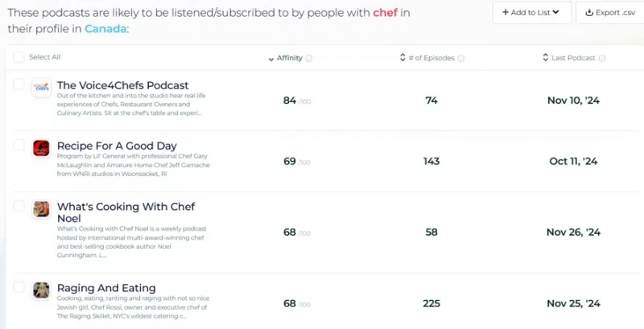Click the Raging And Eating podcast cover icon
The height and width of the screenshot is (329, 644).
(x=42, y=290)
